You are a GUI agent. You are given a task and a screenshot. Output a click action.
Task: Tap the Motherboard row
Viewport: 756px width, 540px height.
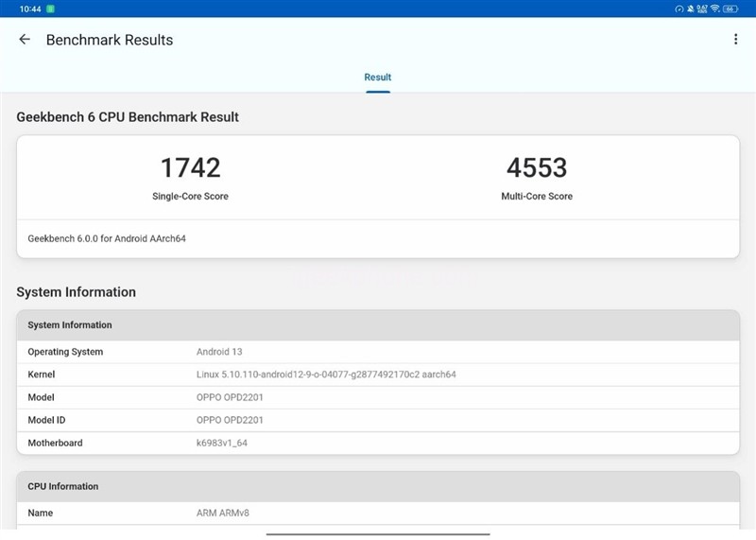tap(378, 443)
